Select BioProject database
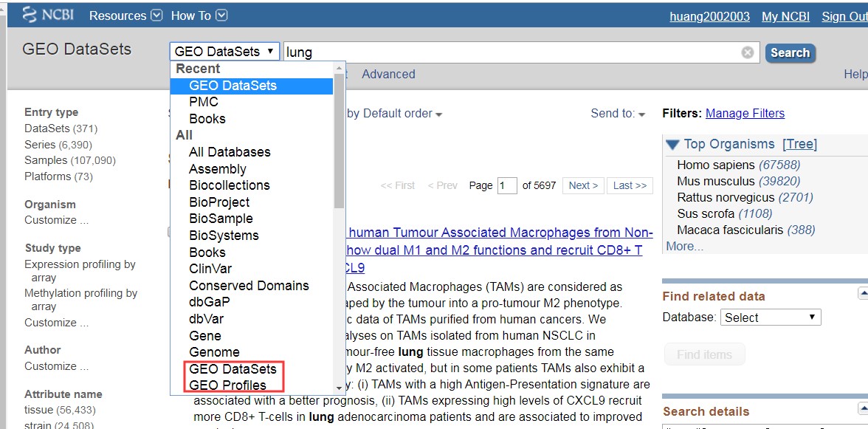 (x=219, y=202)
